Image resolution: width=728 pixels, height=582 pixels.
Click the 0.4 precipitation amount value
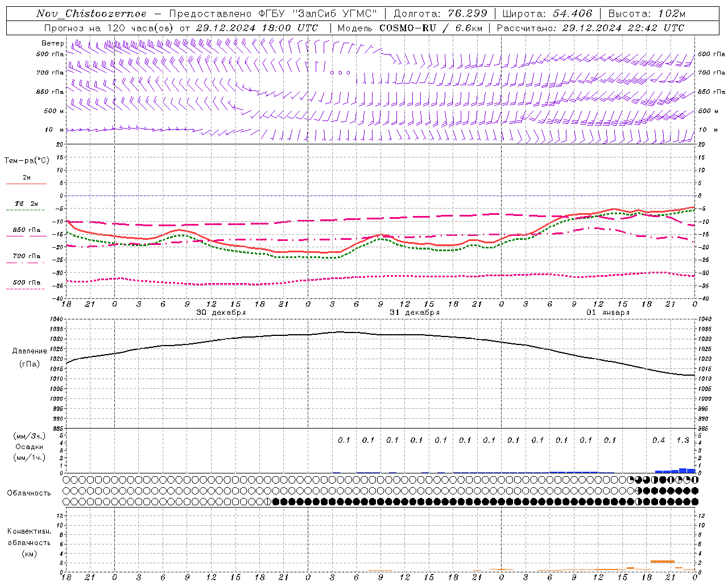(x=659, y=440)
